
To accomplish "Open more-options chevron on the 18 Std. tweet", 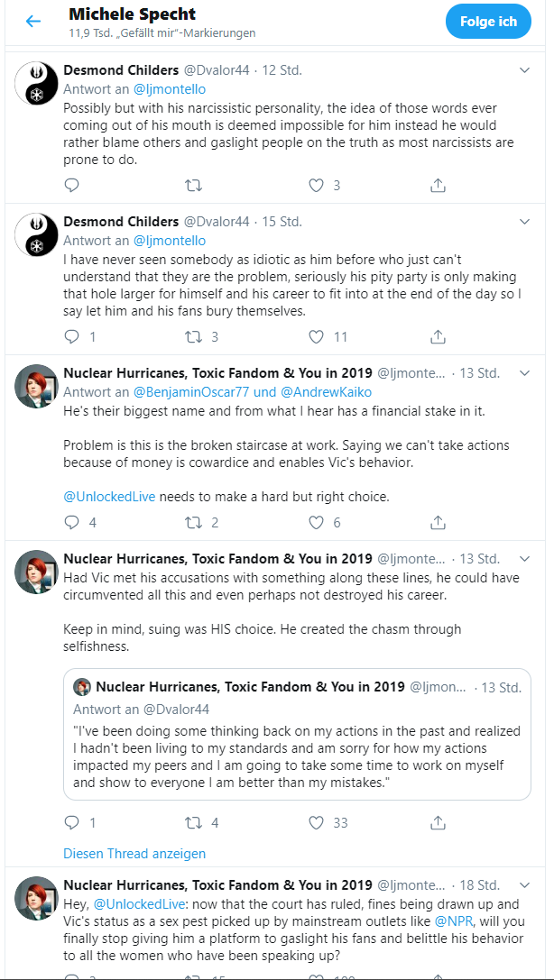I will pos(524,885).
